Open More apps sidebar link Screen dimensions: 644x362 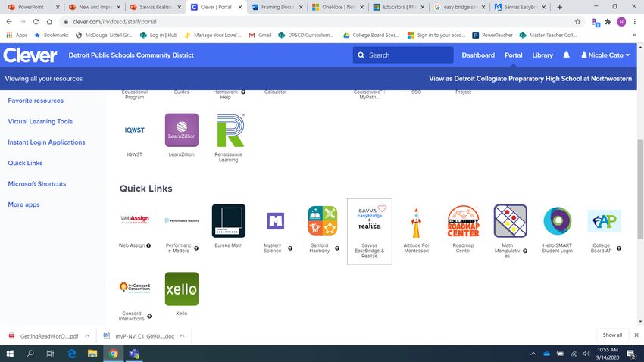click(x=23, y=204)
